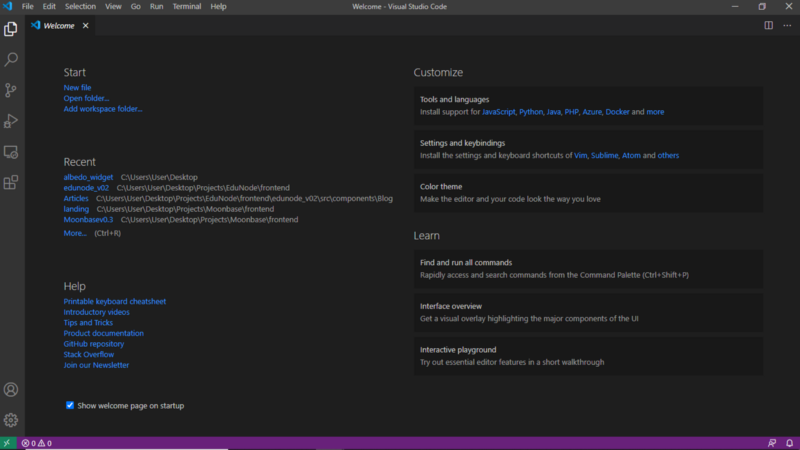Open the View menu

[x=113, y=7]
